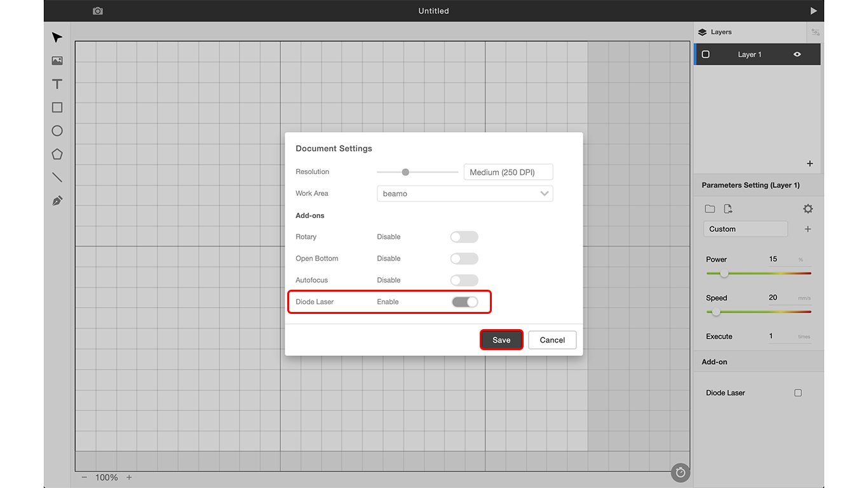Select the Rectangle tool
The height and width of the screenshot is (488, 868).
[57, 107]
